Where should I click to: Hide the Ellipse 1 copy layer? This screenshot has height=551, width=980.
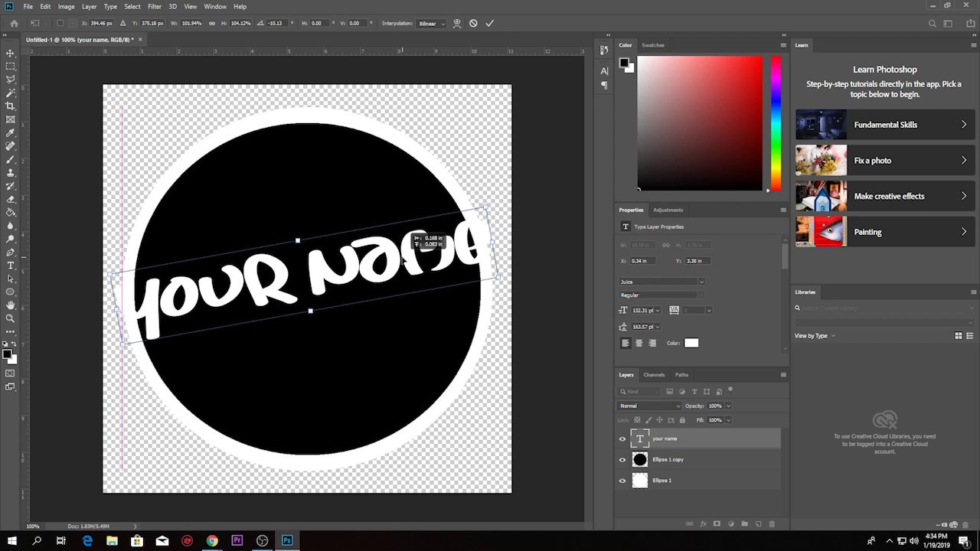click(x=622, y=459)
